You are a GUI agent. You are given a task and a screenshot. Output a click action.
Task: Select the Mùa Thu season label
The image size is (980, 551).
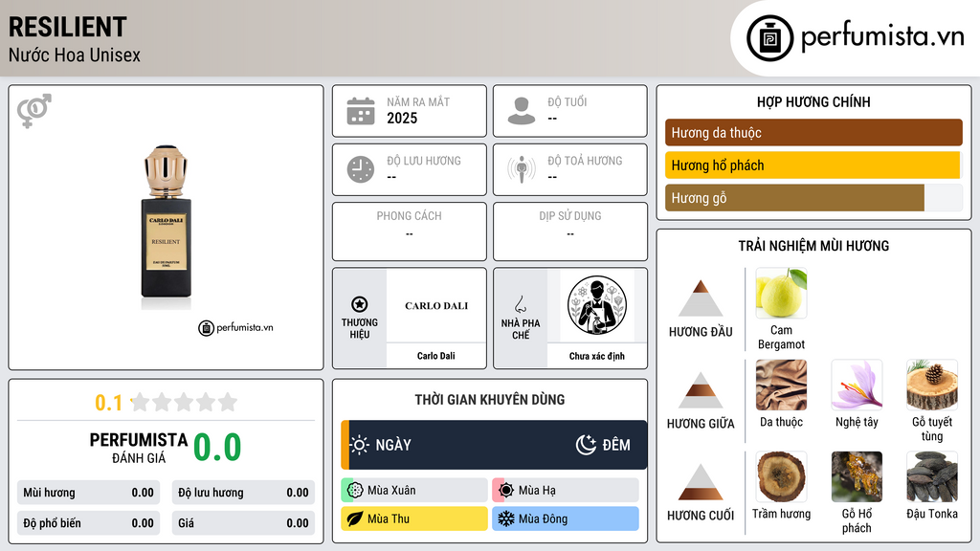click(x=389, y=519)
